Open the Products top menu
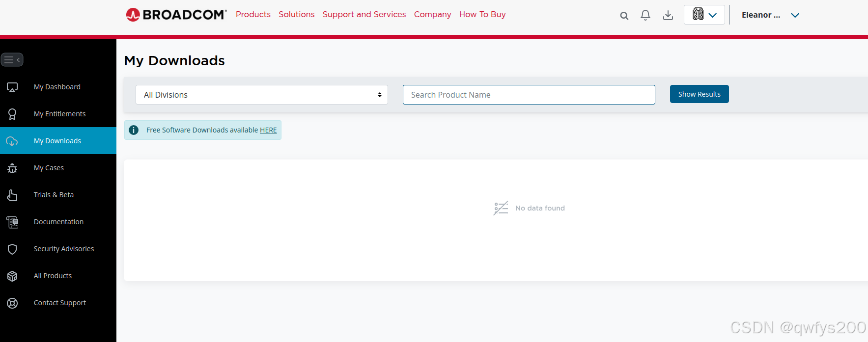 click(x=253, y=15)
